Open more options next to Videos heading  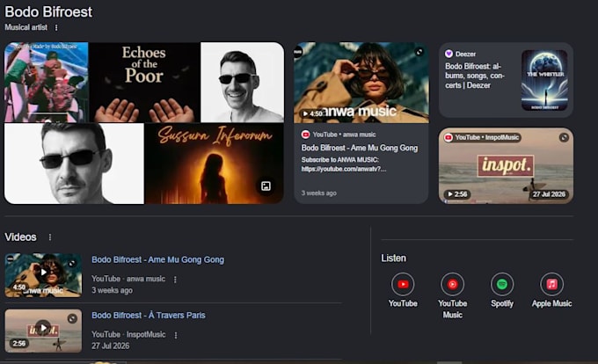tap(50, 237)
